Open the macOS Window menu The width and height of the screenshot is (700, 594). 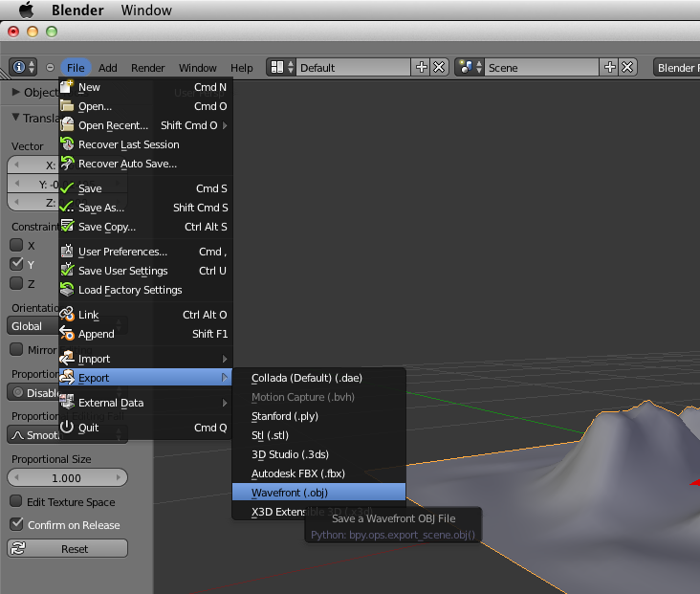(x=146, y=10)
